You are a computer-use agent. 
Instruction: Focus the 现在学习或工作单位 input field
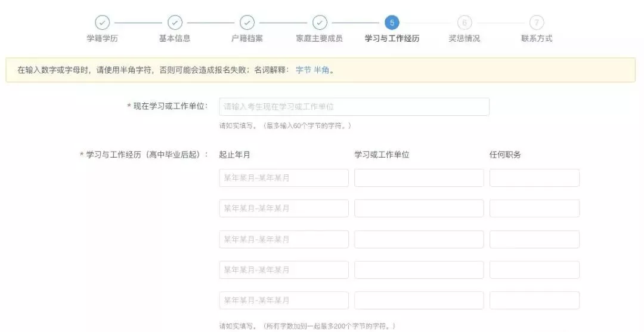(354, 107)
